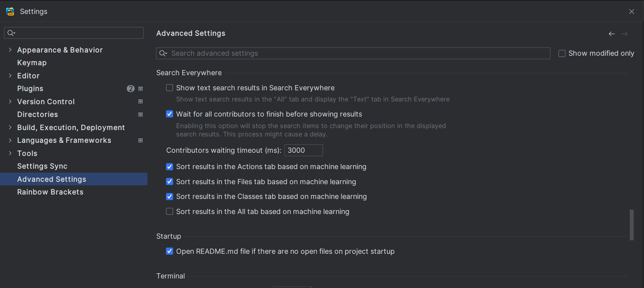Click the forward navigation arrow icon
The width and height of the screenshot is (644, 288).
point(625,34)
